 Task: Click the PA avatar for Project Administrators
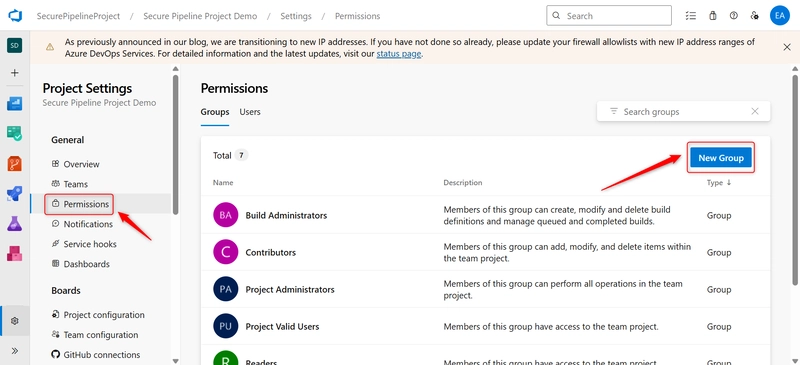click(226, 289)
